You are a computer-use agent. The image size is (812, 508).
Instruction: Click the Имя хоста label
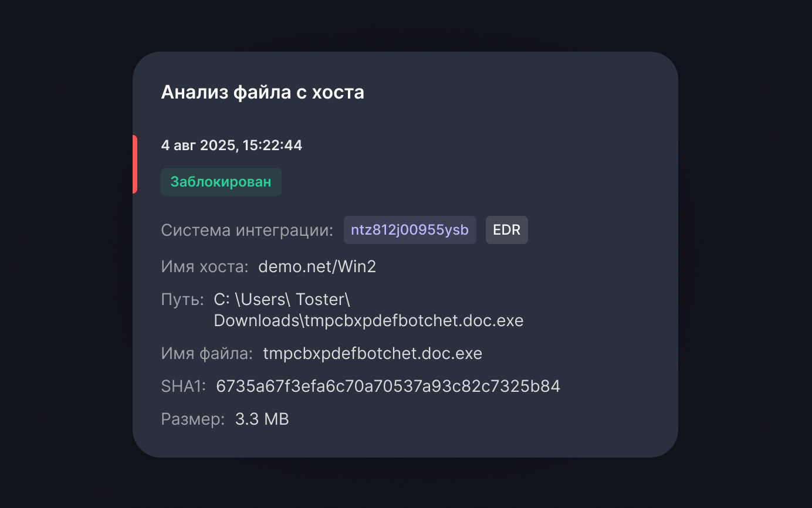(202, 266)
